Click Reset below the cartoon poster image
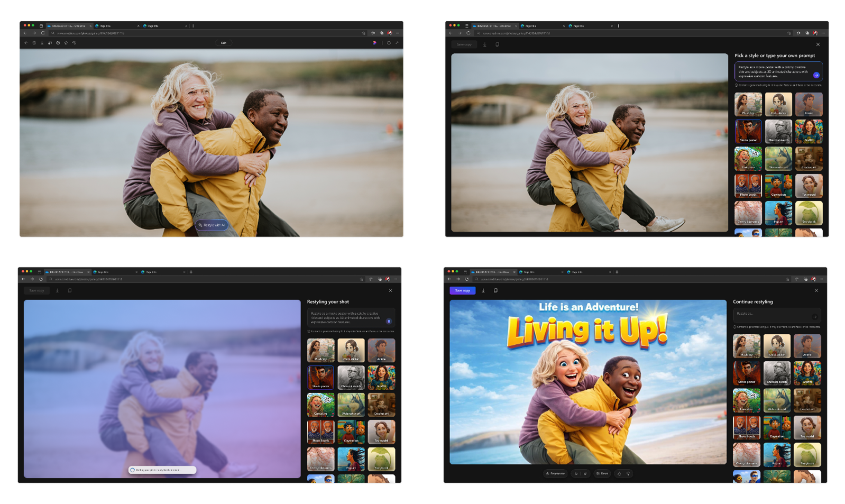845x504 pixels. tap(602, 473)
